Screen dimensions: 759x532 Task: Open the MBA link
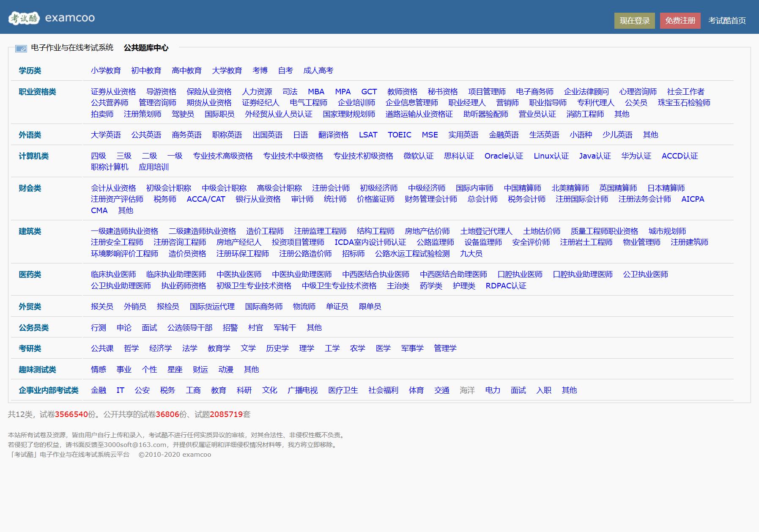click(316, 92)
